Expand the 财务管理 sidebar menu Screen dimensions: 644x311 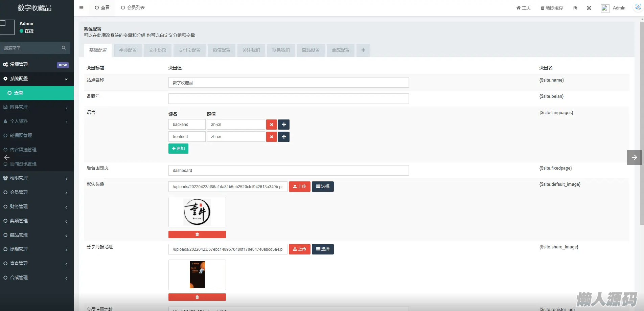[37, 207]
